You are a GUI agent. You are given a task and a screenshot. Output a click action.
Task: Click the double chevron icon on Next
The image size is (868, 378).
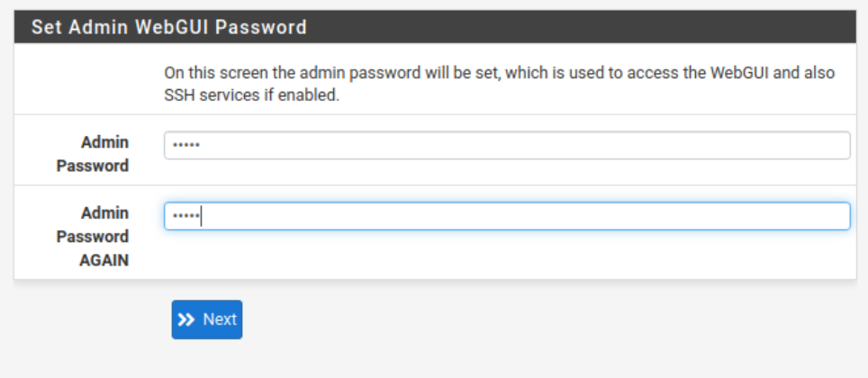point(186,319)
